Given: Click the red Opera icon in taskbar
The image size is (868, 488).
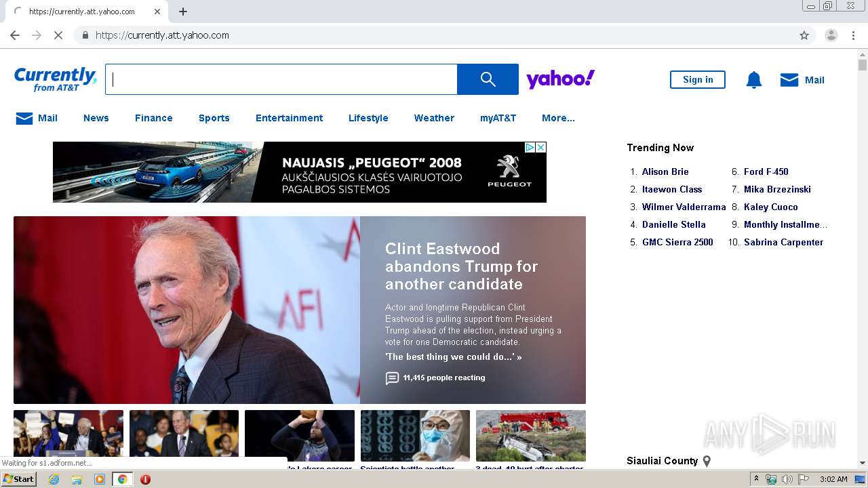Looking at the screenshot, I should coord(145,479).
